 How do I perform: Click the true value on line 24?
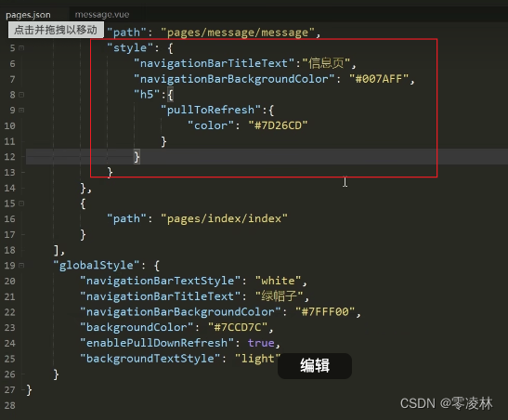tap(261, 343)
